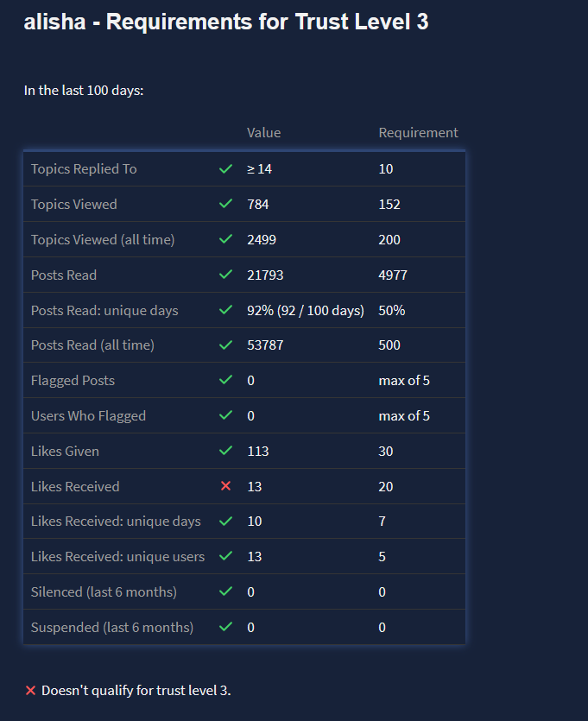Click the 92% (92 / 100 days) value
588x721 pixels.
click(305, 310)
